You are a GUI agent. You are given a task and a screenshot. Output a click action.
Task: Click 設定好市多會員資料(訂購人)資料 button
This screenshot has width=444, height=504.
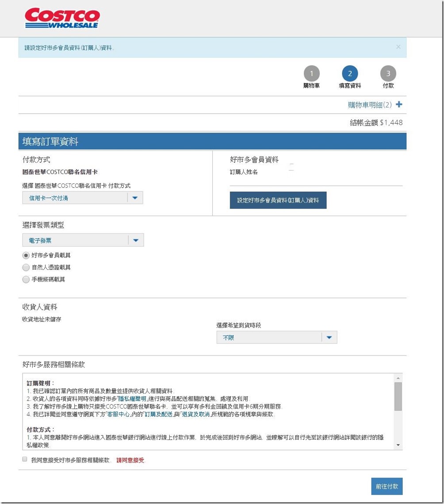278,200
